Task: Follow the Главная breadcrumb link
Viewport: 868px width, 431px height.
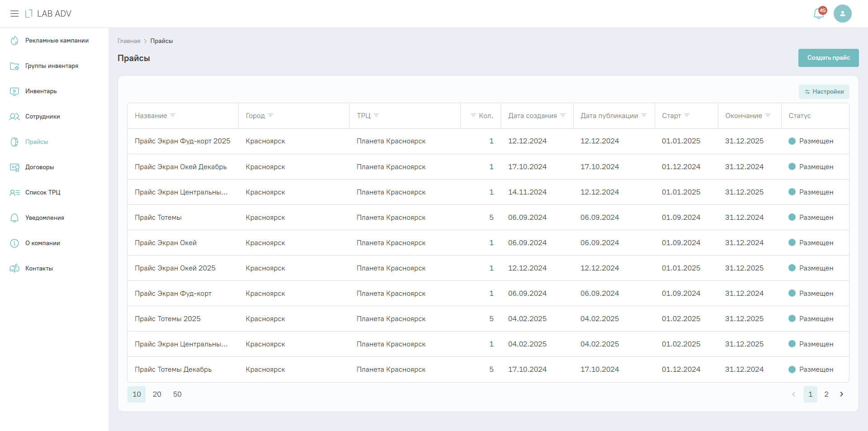Action: (129, 41)
